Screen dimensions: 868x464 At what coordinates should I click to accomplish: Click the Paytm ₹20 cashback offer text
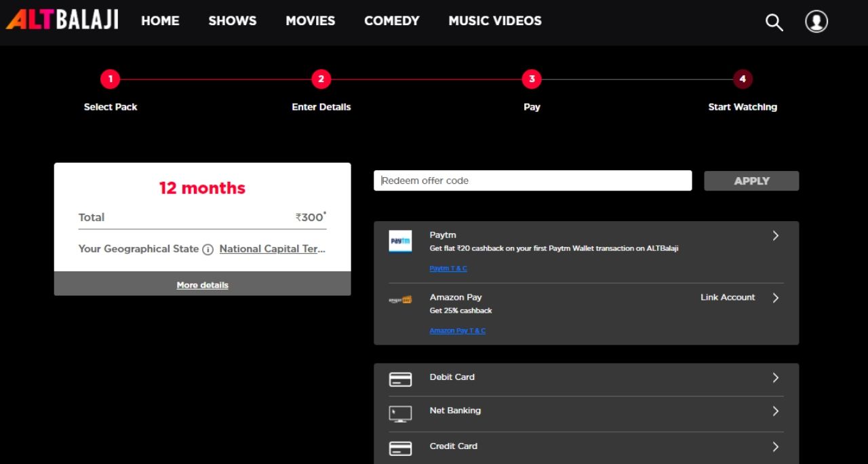tap(554, 248)
